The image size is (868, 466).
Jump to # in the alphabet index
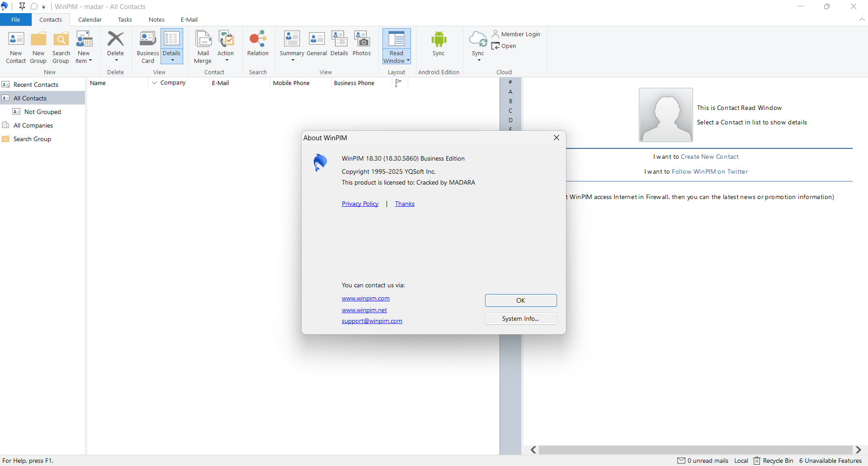[x=510, y=82]
